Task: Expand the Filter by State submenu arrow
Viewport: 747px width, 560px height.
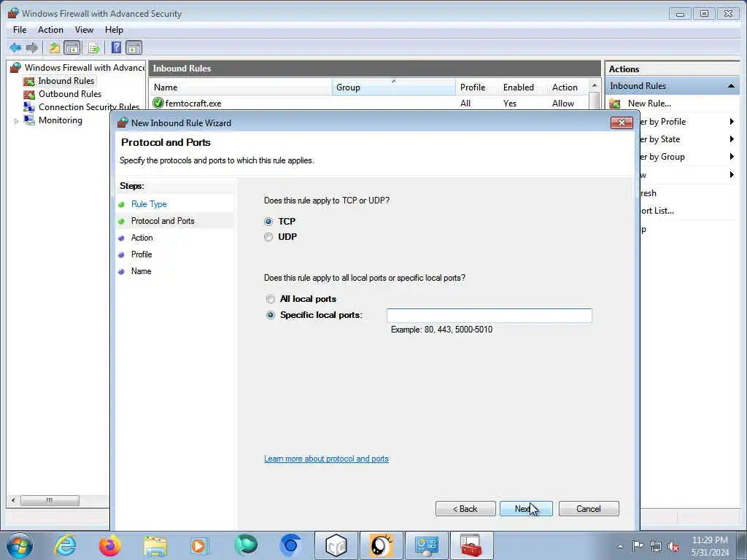Action: click(732, 139)
